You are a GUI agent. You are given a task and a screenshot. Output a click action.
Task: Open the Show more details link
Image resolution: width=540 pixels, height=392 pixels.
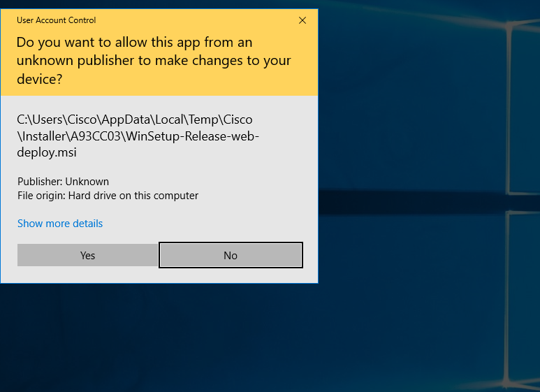(x=60, y=224)
